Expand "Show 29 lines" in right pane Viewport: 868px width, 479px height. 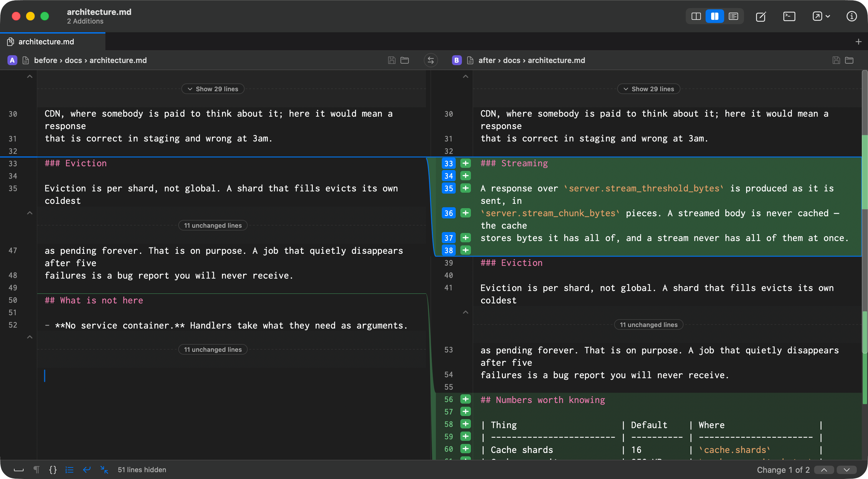pyautogui.click(x=649, y=89)
